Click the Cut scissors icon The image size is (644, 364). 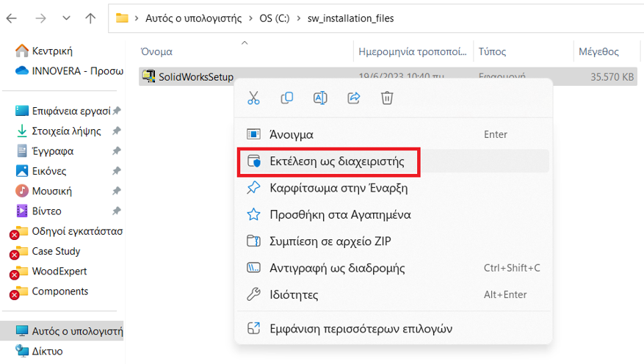tap(253, 98)
